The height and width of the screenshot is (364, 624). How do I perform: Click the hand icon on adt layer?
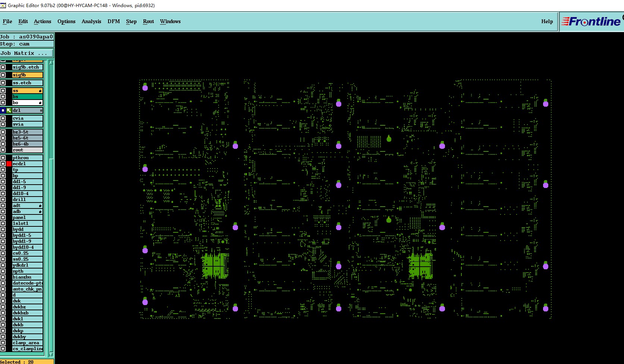point(40,206)
